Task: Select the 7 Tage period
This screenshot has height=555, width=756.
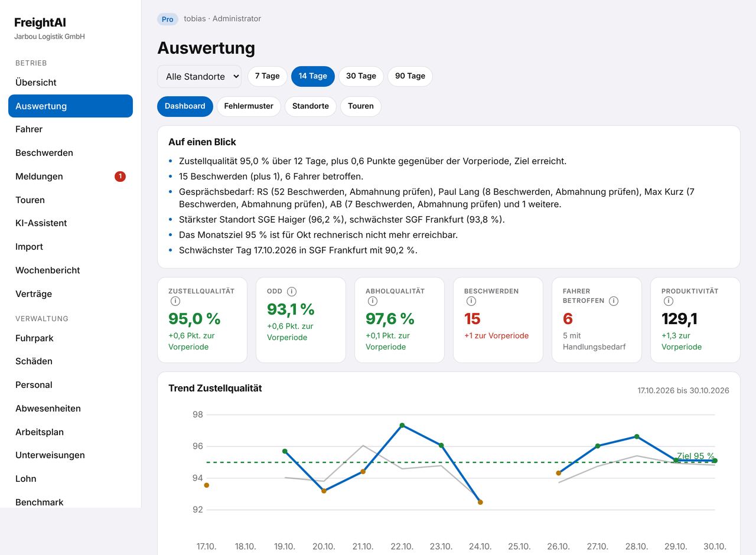Action: click(268, 76)
